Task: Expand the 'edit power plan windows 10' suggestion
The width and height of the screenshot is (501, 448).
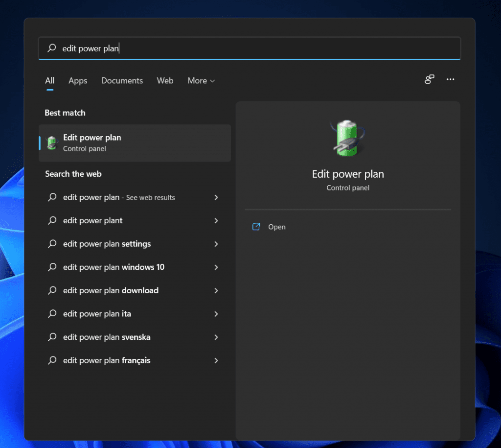Action: coord(216,267)
